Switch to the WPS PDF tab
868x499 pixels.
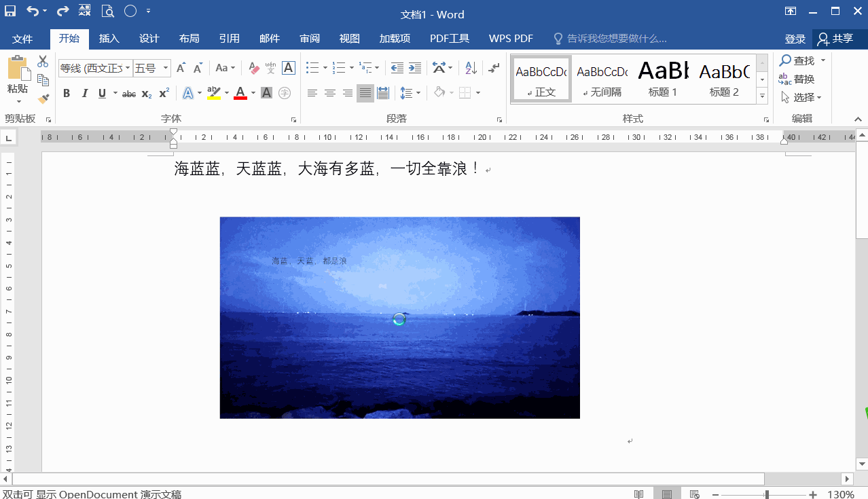[x=511, y=39]
